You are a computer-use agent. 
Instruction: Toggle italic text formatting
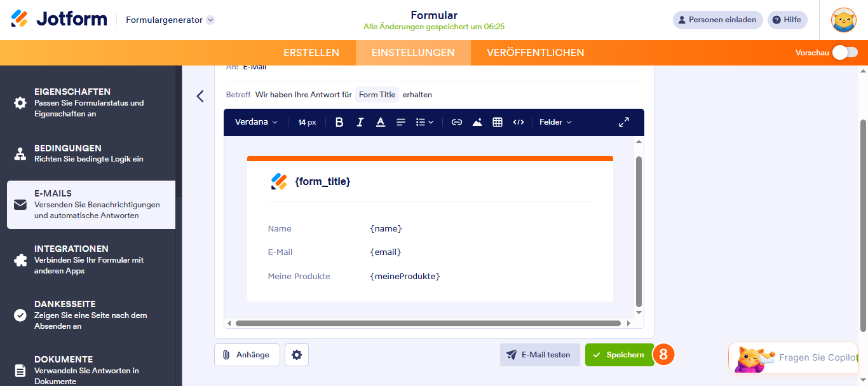pyautogui.click(x=360, y=122)
